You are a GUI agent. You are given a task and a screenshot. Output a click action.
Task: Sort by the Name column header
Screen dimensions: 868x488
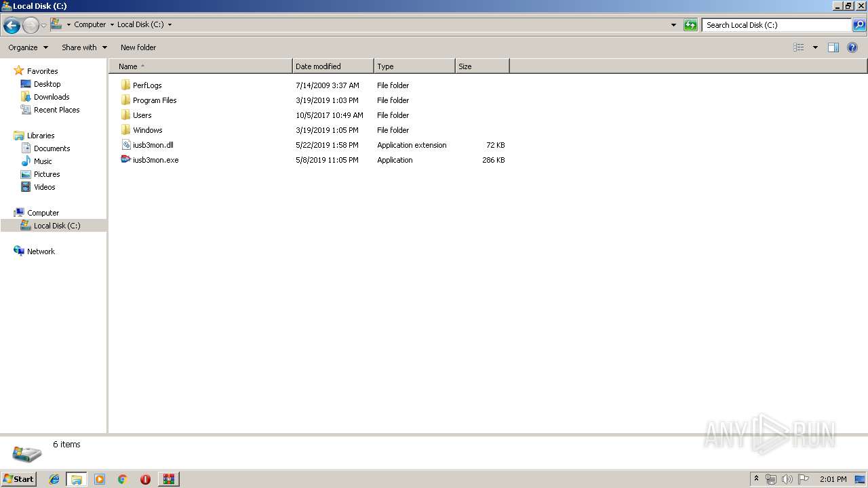click(x=201, y=66)
